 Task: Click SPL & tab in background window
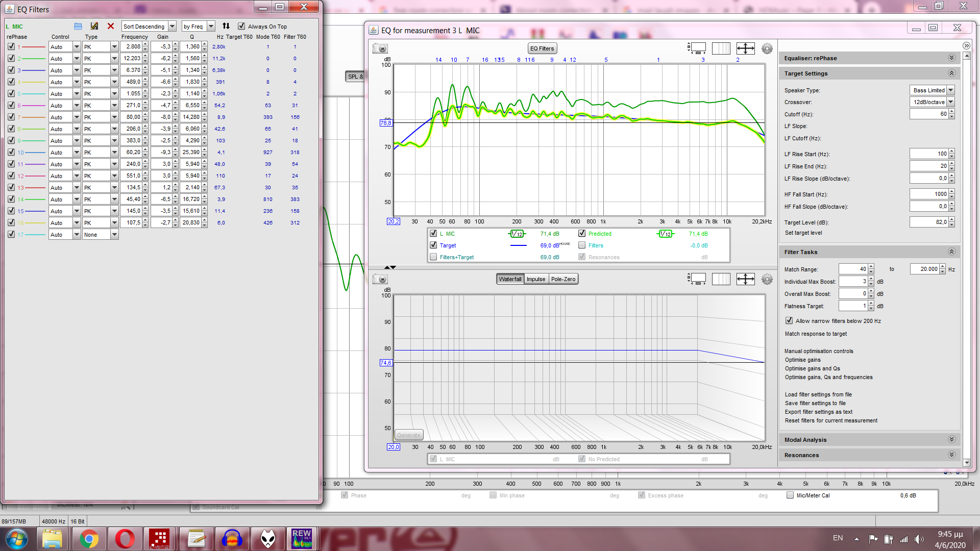click(355, 77)
